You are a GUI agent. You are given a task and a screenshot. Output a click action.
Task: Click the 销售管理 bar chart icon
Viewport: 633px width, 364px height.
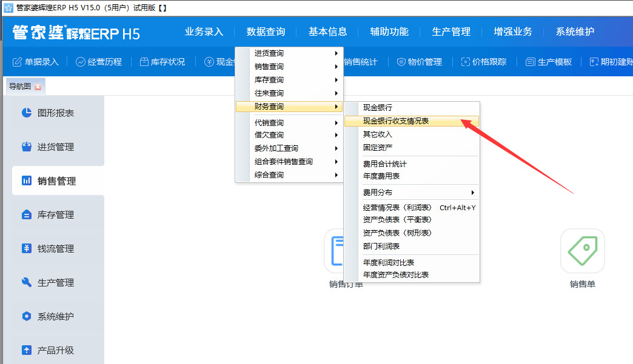tap(27, 180)
